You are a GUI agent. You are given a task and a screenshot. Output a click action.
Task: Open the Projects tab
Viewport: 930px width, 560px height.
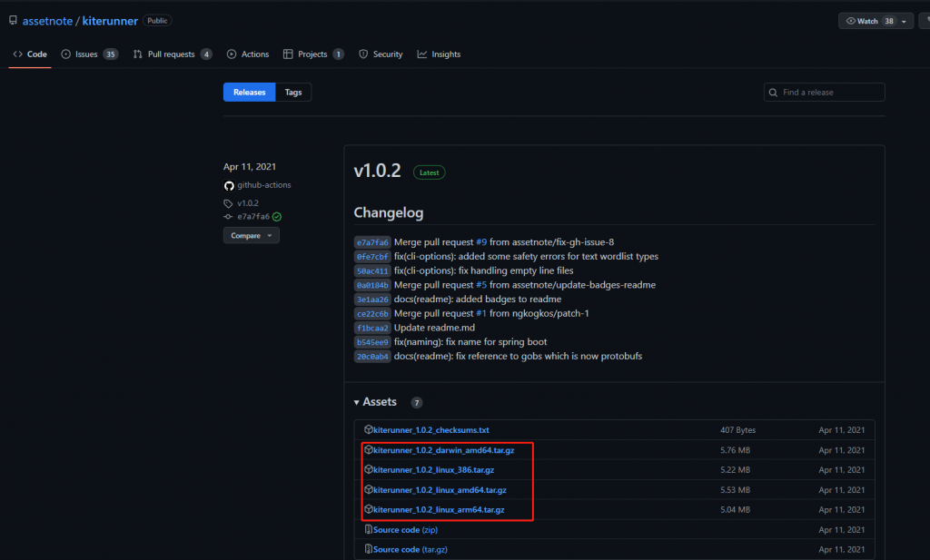click(313, 54)
